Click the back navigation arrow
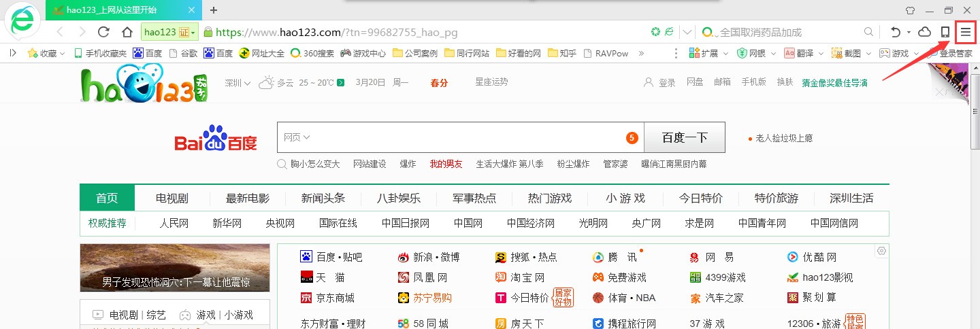 point(60,32)
